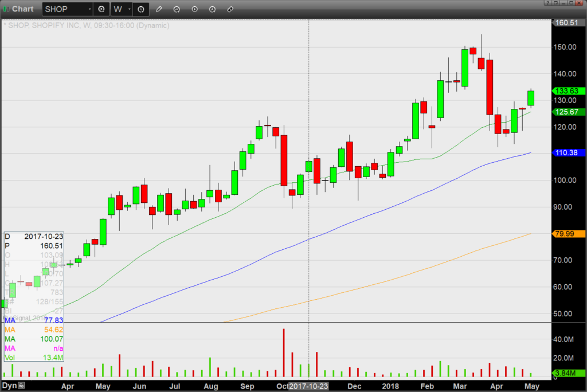
Task: Click the MA 54.62 row in data box
Action: click(x=34, y=330)
